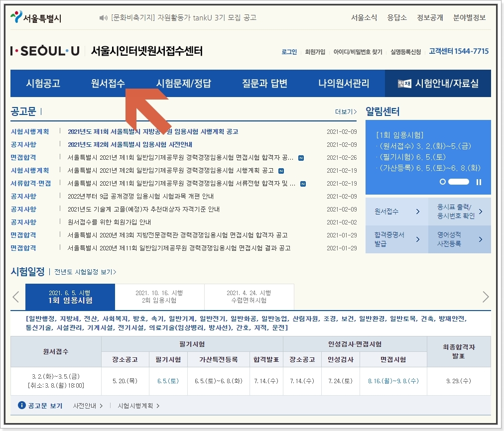
Task: Open 응답소 in the top bar
Action: 397,17
